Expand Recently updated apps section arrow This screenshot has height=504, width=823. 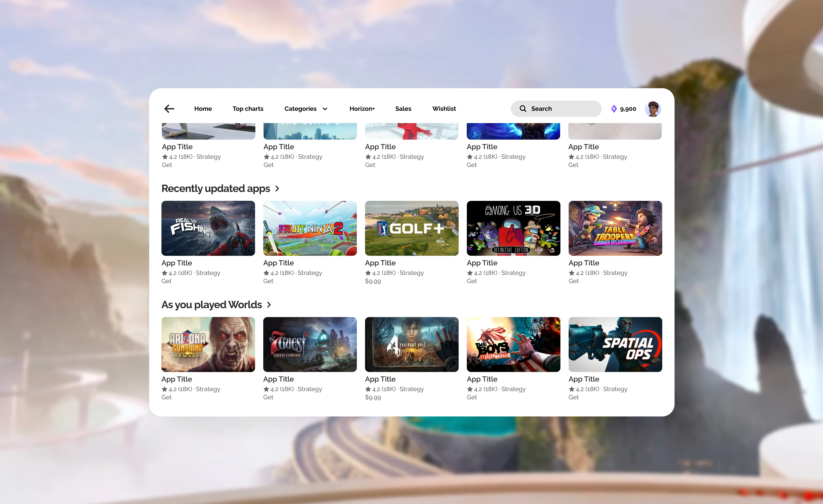pos(277,189)
